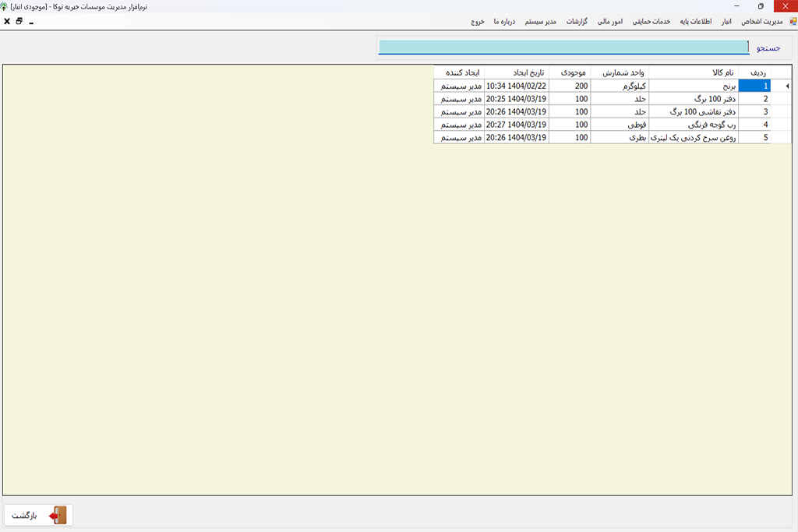Click the MDI child icon beside مدیریت اشخاص

click(x=793, y=22)
